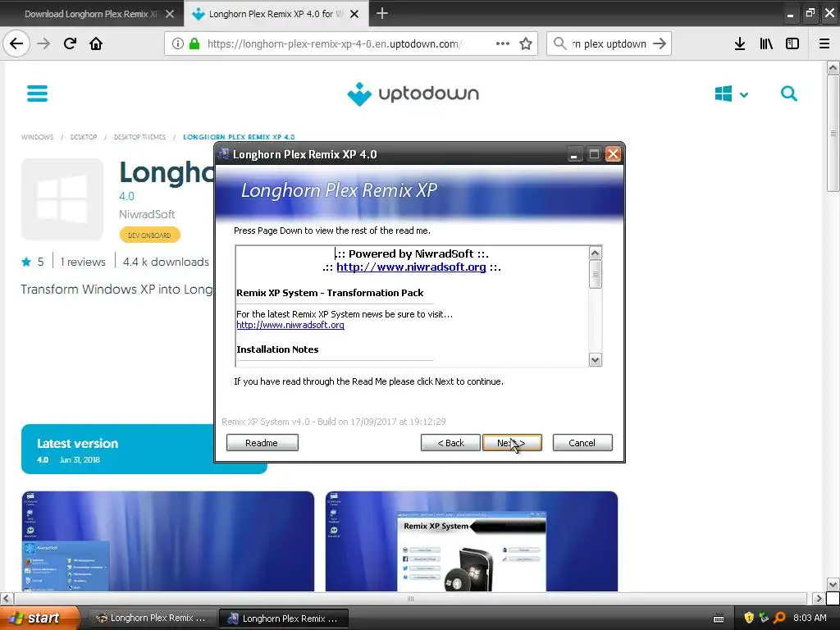Switch to first Longhorn Plex Remix taskbar item

click(152, 619)
